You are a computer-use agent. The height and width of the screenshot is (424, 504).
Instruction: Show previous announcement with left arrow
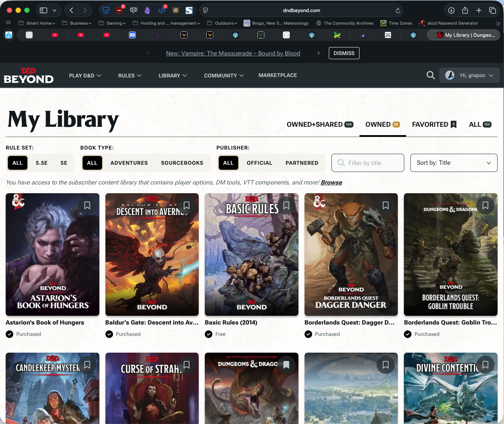point(148,53)
